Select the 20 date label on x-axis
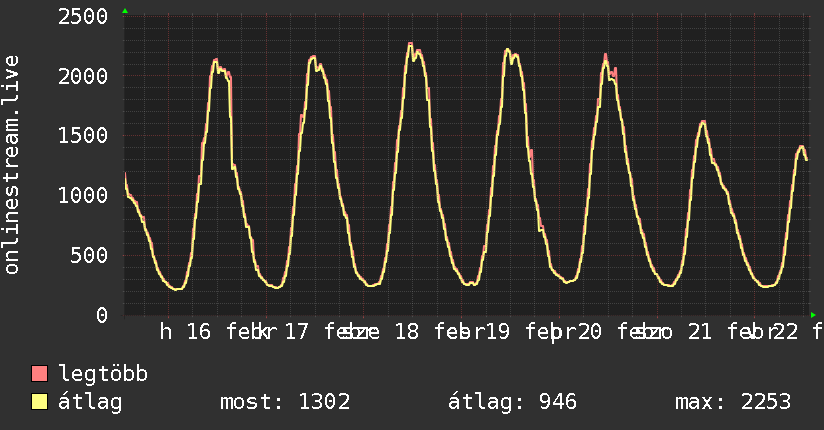The height and width of the screenshot is (430, 824). pyautogui.click(x=589, y=332)
